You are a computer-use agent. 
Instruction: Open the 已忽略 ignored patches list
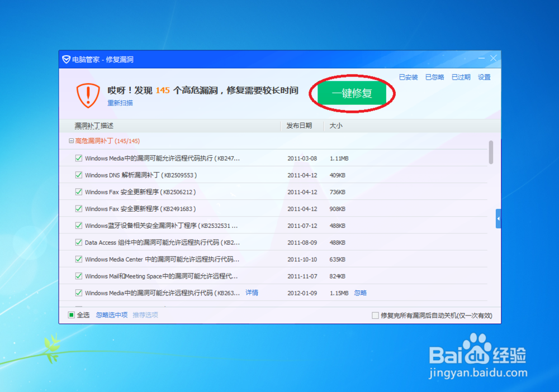click(x=434, y=77)
